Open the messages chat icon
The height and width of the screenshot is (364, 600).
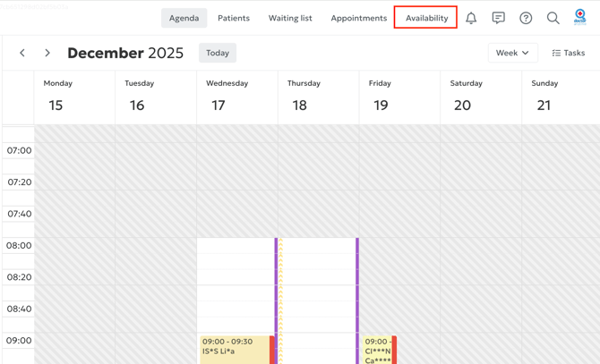click(499, 18)
